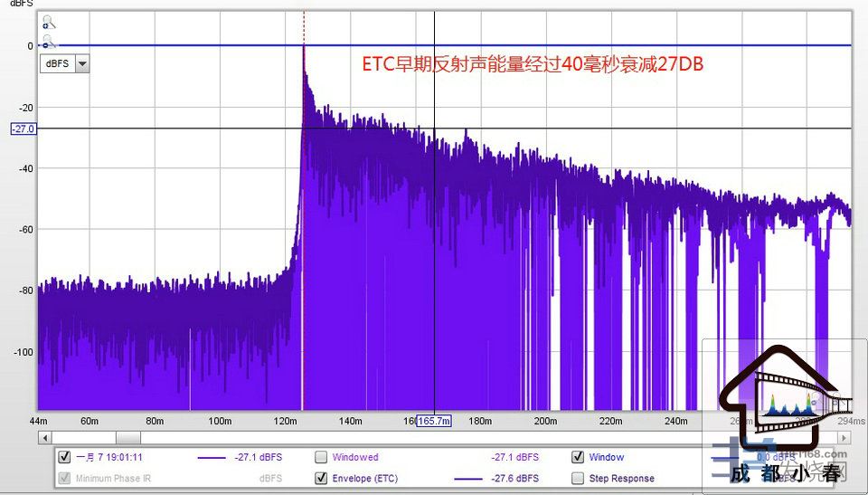Open the dBFS axis units dropdown
The image size is (868, 495).
tap(82, 63)
